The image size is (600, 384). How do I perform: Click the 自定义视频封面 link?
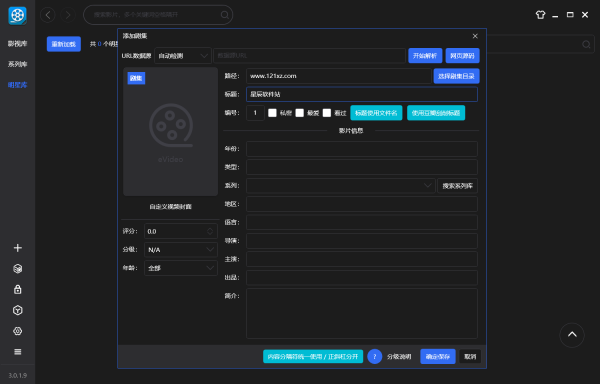click(x=171, y=207)
